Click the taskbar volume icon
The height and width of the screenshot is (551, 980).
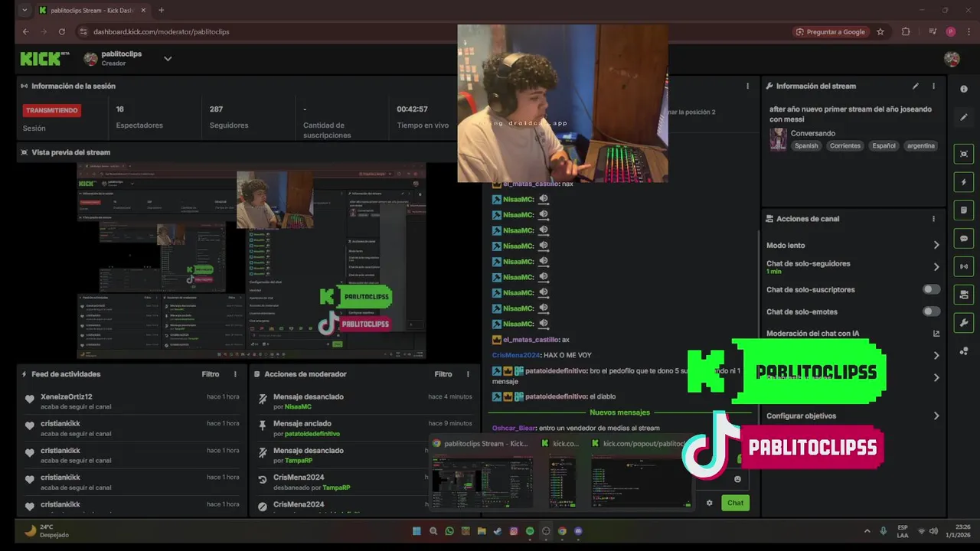point(933,530)
